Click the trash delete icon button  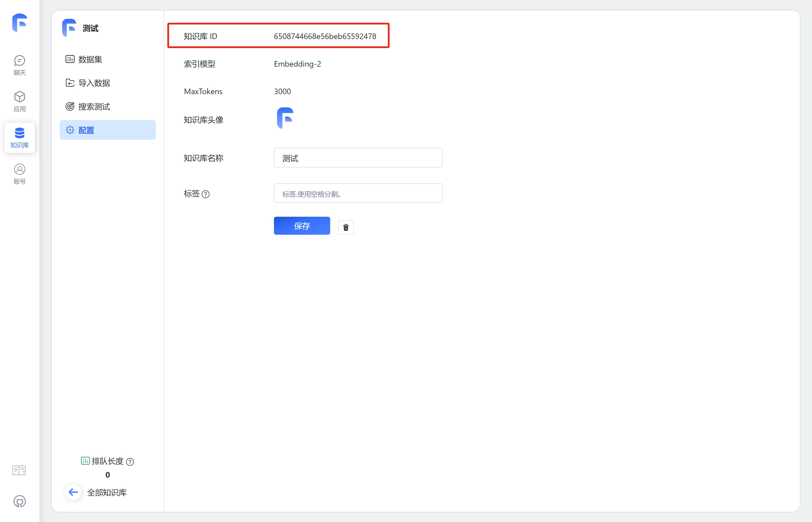click(x=346, y=227)
